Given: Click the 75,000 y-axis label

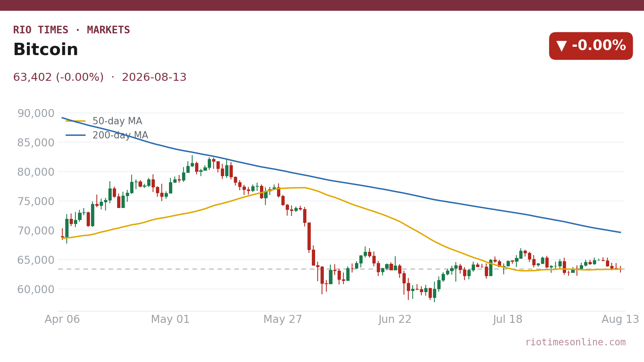Looking at the screenshot, I should 36,201.
